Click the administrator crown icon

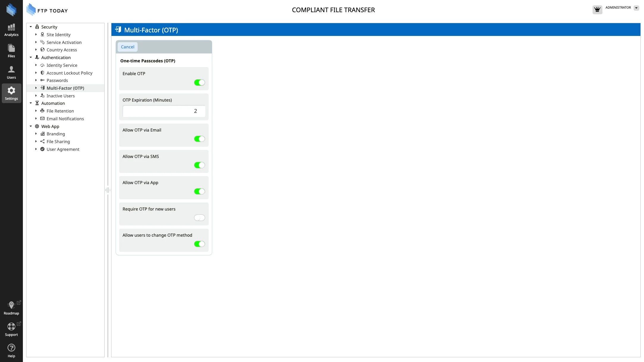tap(597, 10)
